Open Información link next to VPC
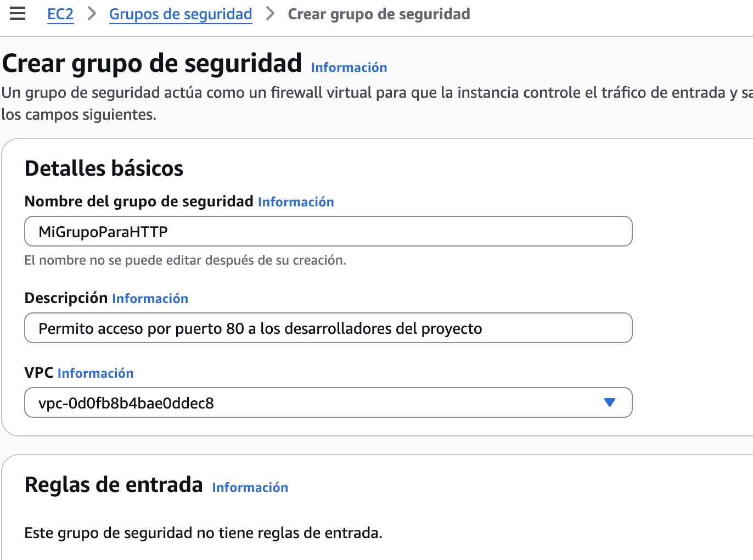The height and width of the screenshot is (560, 753). pyautogui.click(x=95, y=373)
